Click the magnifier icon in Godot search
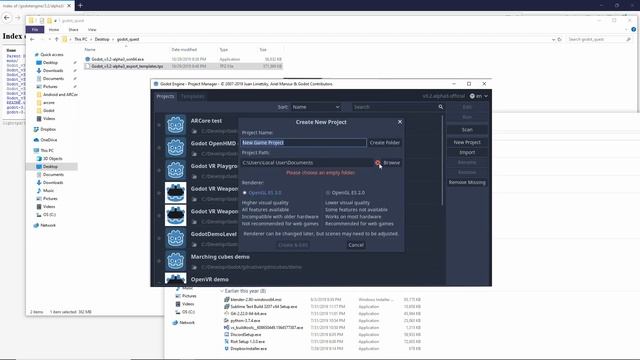 [441, 107]
